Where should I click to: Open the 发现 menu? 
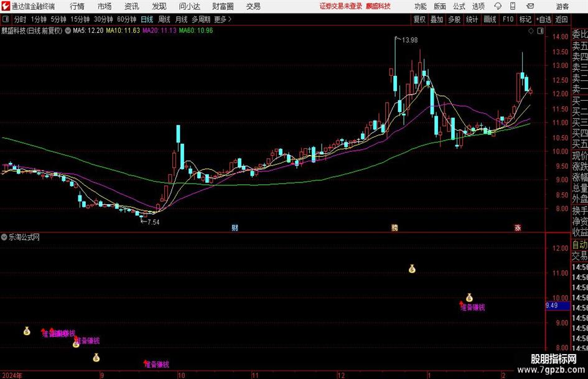coord(159,6)
